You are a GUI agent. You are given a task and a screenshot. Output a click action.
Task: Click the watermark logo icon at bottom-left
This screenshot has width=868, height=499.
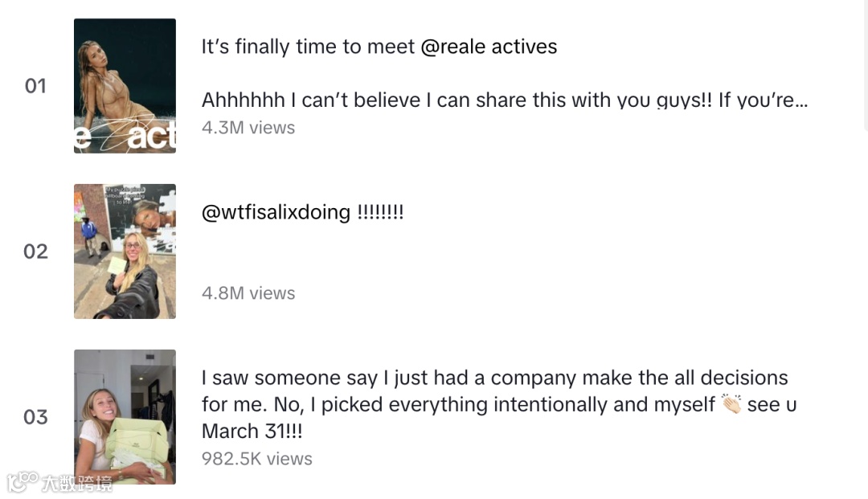tap(23, 482)
